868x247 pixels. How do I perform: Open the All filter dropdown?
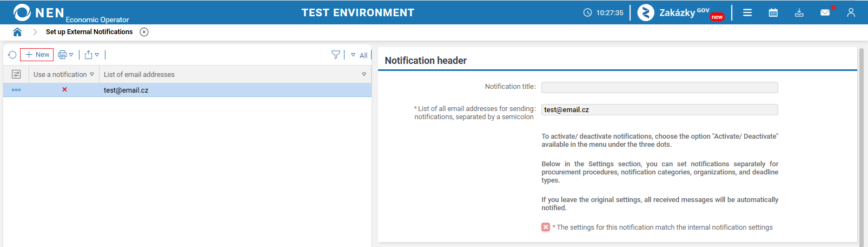pyautogui.click(x=360, y=55)
